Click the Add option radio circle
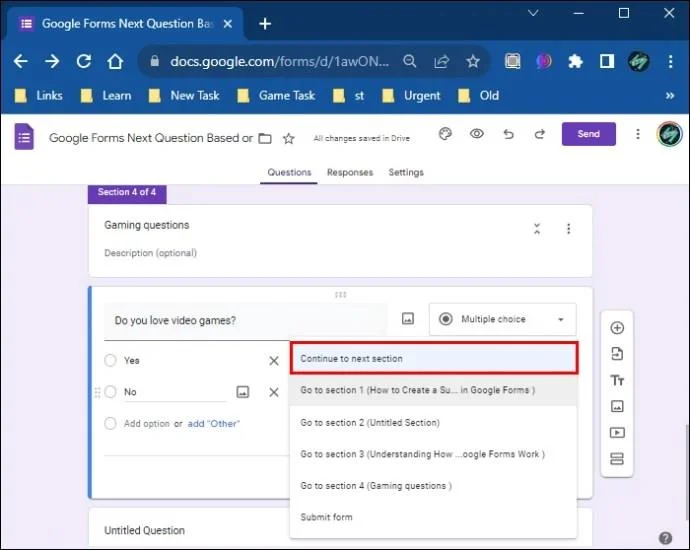 pyautogui.click(x=110, y=423)
